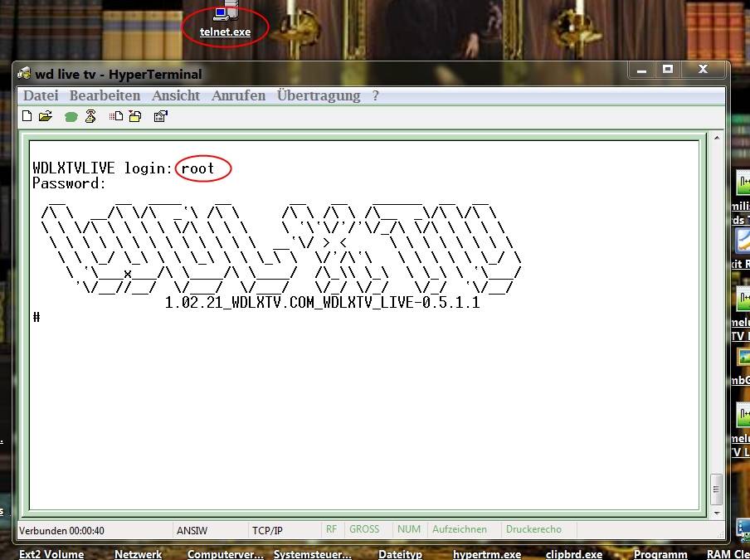Screen dimensions: 750x560
Task: Click in the terminal at the # prompt
Action: pos(37,317)
